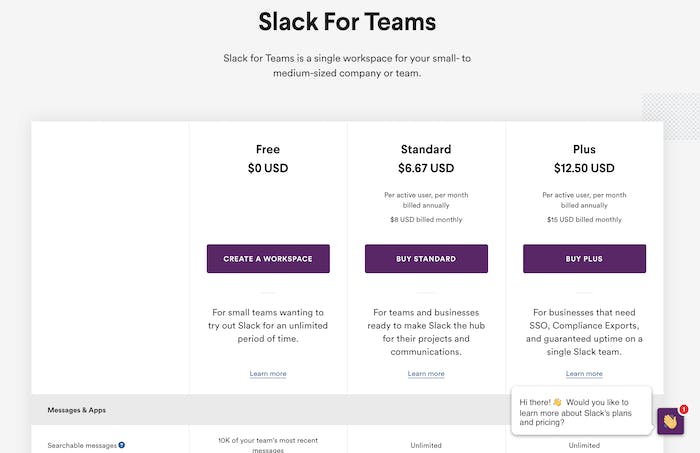Select the Standard plan heading
The width and height of the screenshot is (700, 453).
(426, 150)
